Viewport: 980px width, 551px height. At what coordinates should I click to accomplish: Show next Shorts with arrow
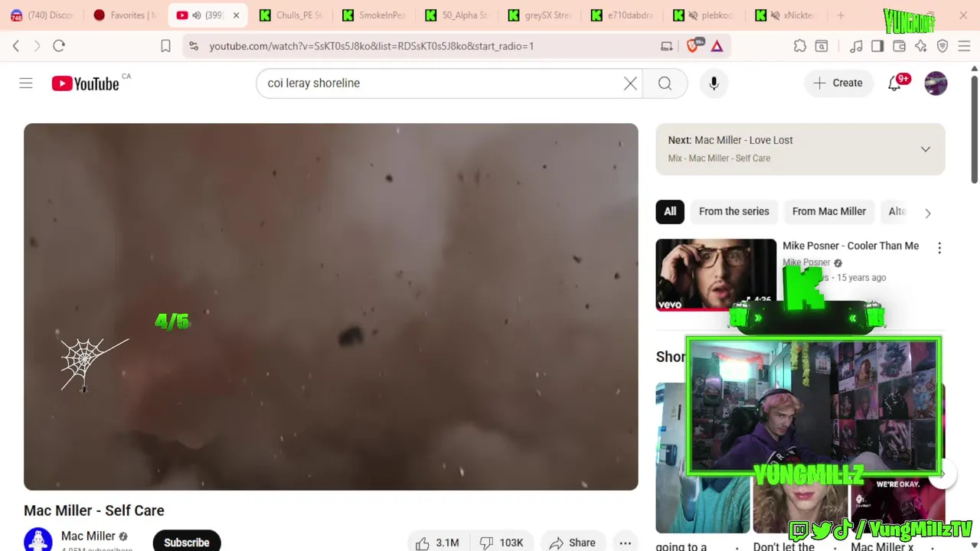pyautogui.click(x=943, y=474)
